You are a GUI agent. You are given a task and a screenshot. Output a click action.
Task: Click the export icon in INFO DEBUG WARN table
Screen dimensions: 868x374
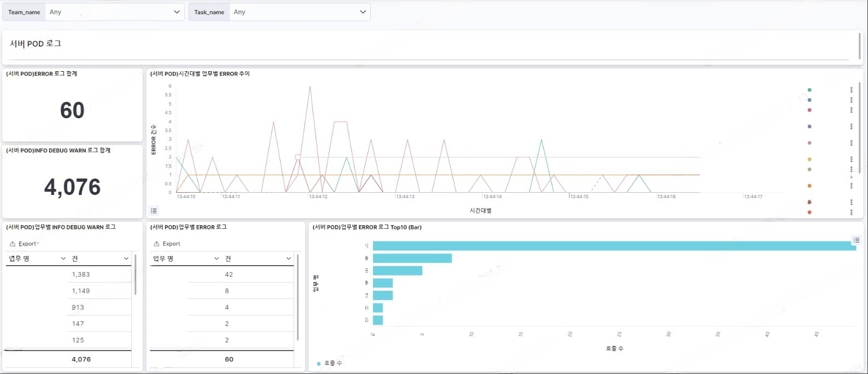13,244
